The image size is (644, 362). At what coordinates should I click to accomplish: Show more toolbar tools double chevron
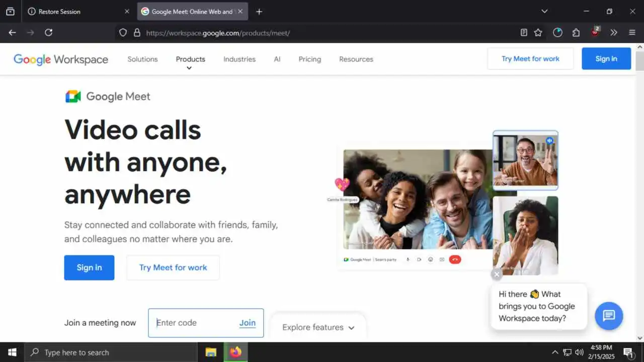click(614, 33)
